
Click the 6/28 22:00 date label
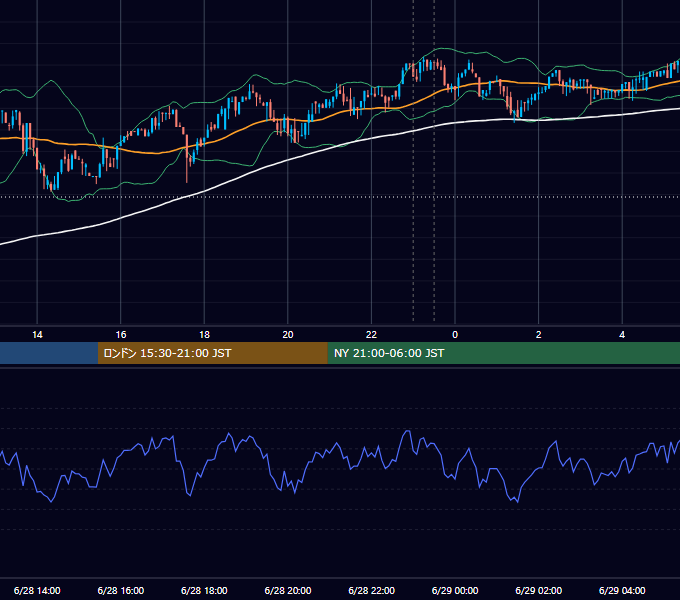point(371,590)
